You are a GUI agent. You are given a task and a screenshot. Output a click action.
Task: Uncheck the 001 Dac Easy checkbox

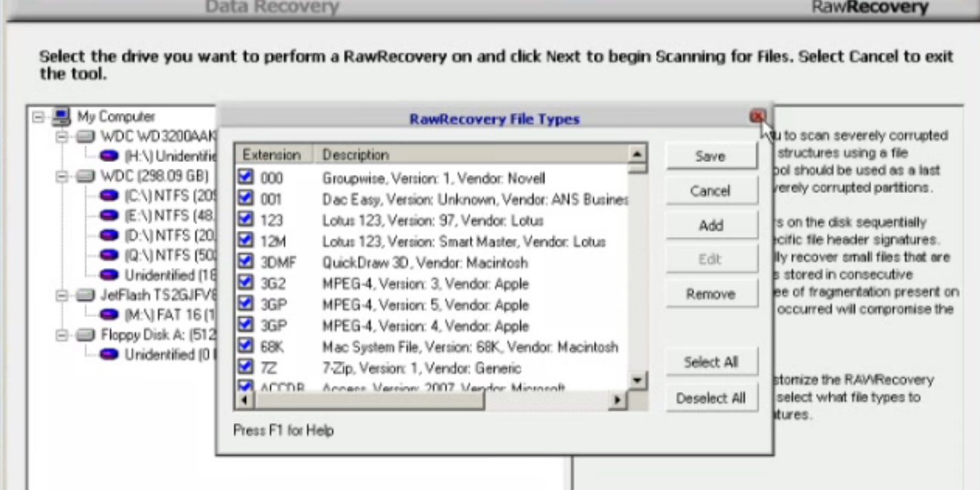(x=245, y=198)
